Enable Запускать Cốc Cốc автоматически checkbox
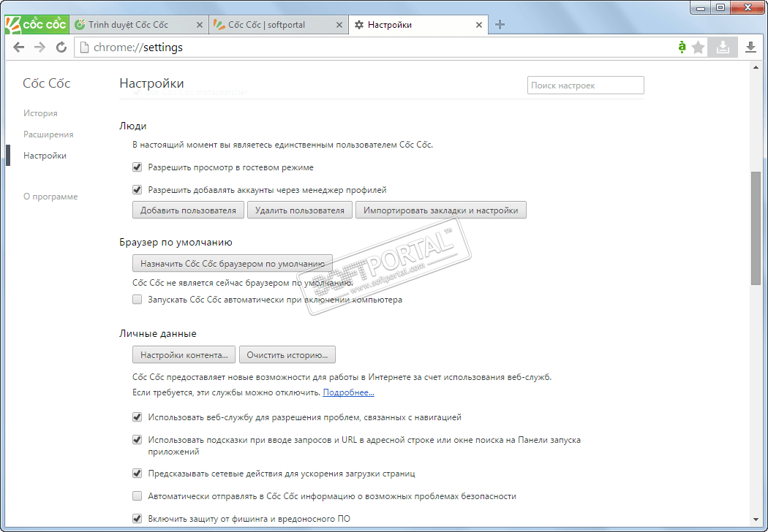The height and width of the screenshot is (532, 768). 138,300
